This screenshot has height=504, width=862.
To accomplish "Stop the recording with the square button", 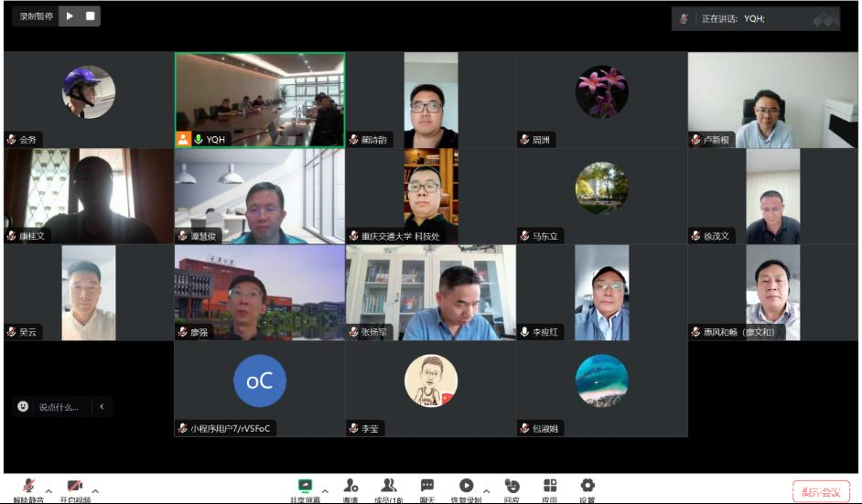I will [90, 16].
